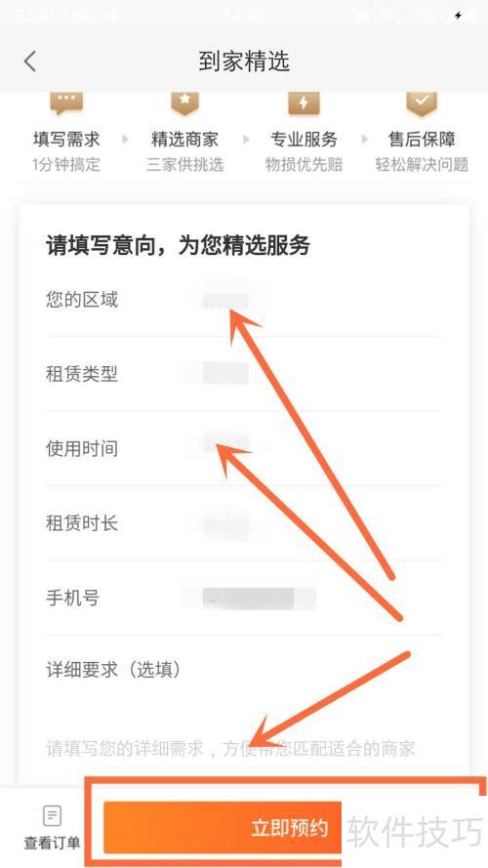Tap the battery charging indicator

pos(458,16)
